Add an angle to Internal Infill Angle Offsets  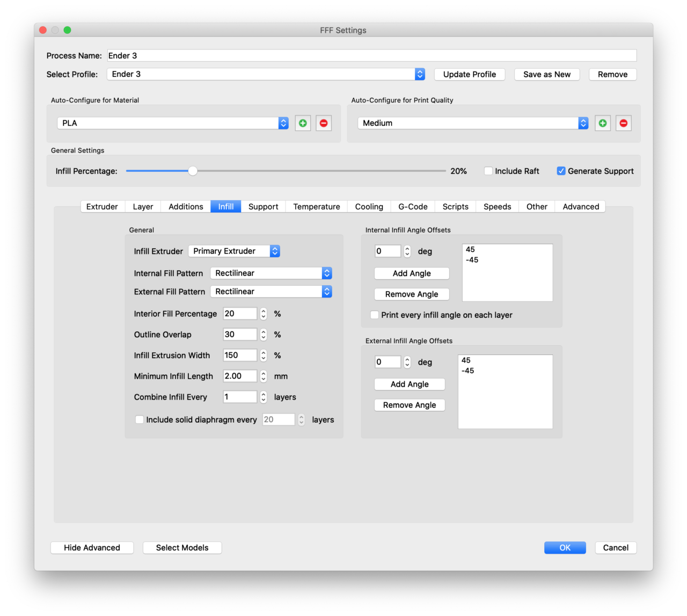[411, 273]
